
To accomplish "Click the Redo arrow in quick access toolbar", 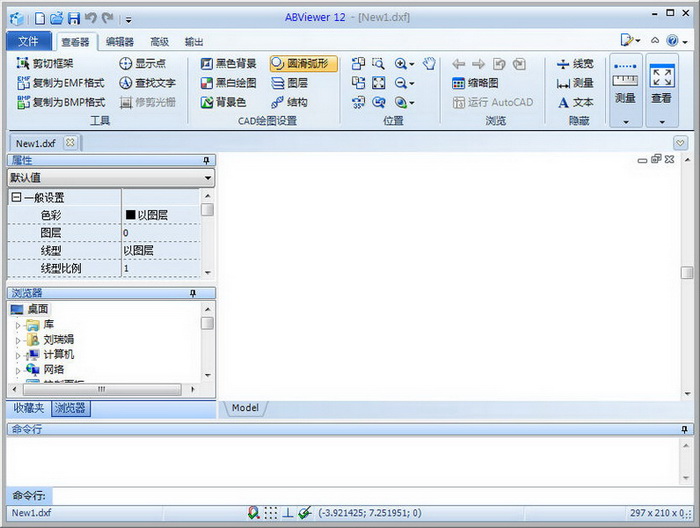I will pyautogui.click(x=108, y=18).
